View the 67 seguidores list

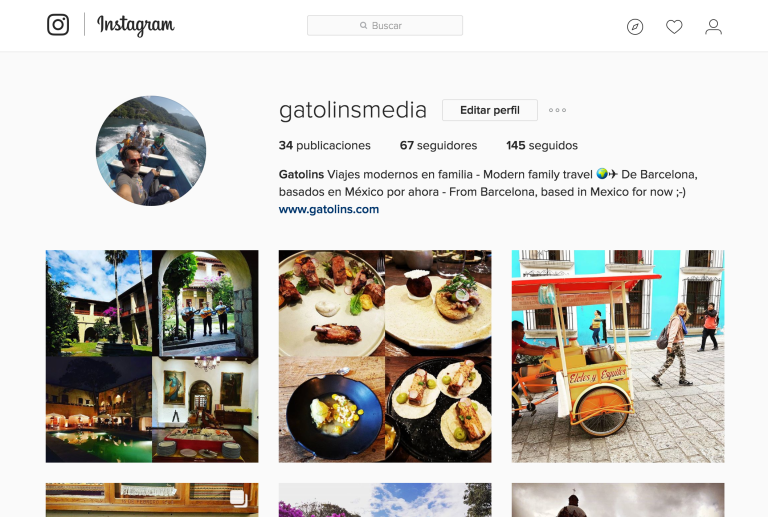[438, 145]
